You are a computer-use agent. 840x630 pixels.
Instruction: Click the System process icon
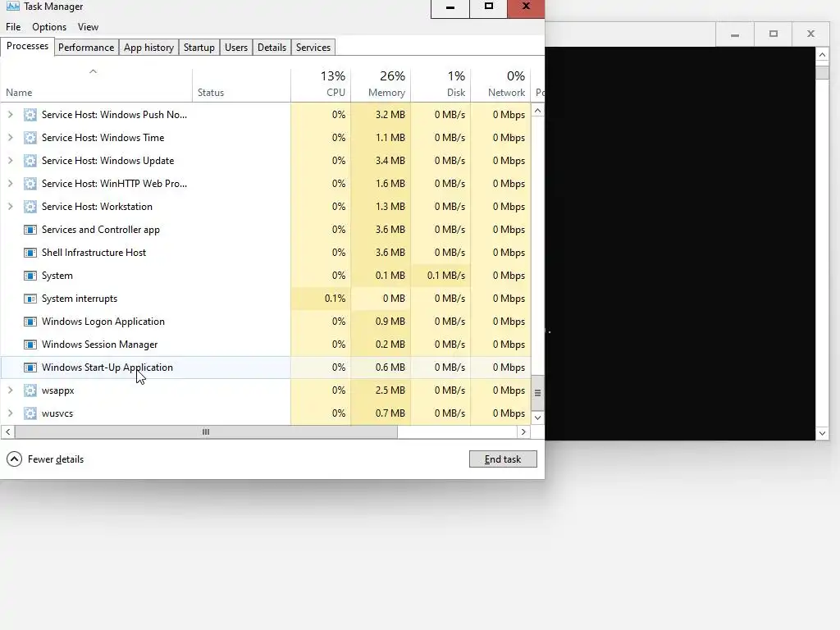30,276
